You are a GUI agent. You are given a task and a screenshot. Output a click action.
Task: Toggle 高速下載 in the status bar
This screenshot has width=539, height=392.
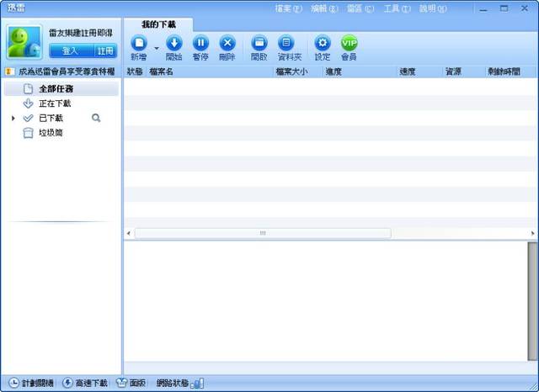coord(87,384)
